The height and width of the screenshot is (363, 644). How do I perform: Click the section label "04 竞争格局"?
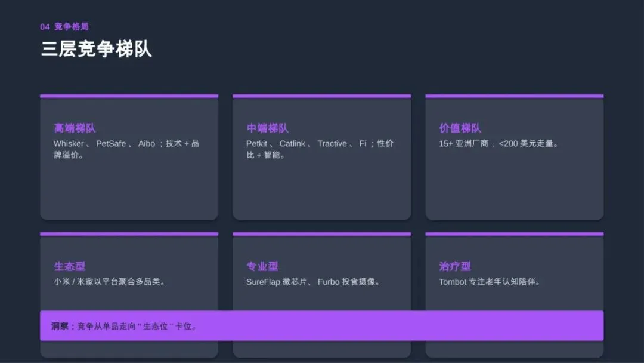(x=64, y=27)
